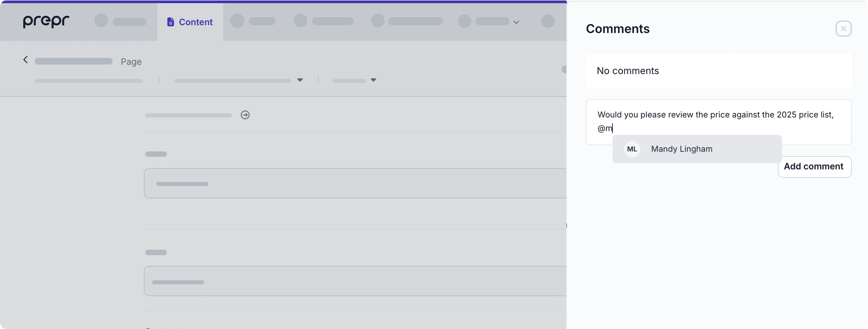Click the ML avatar circle
The image size is (868, 329).
coord(632,149)
